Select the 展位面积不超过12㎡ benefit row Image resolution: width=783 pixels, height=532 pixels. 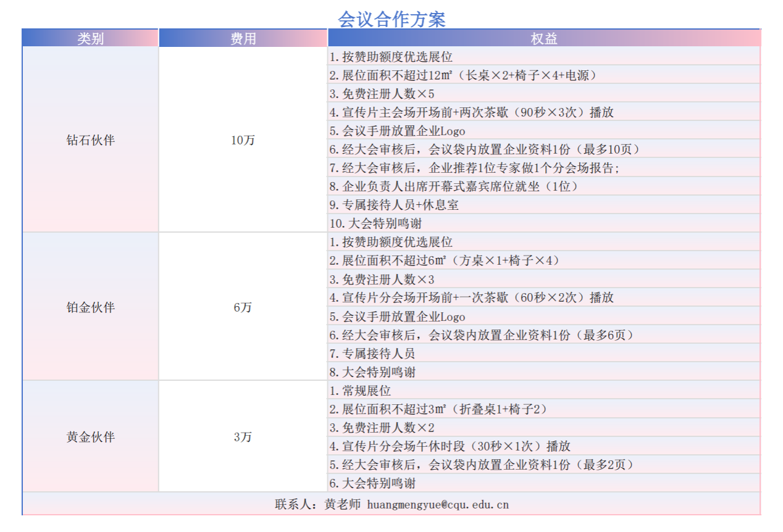click(x=463, y=75)
